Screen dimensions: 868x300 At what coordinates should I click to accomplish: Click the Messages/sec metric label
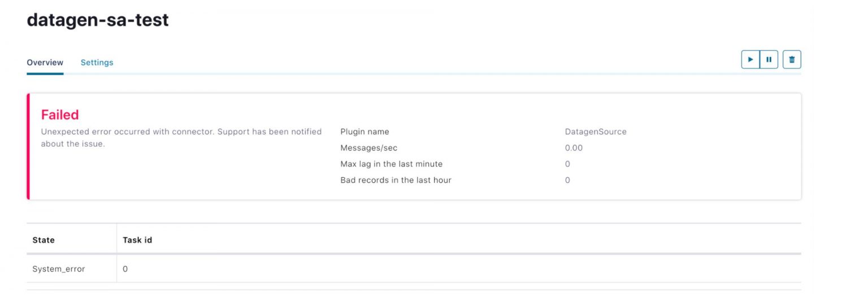[369, 148]
